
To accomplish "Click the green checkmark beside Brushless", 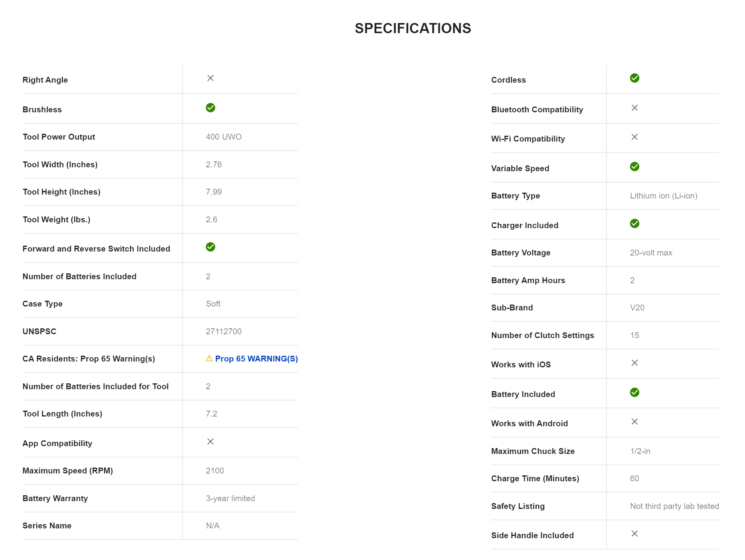I will pos(211,108).
